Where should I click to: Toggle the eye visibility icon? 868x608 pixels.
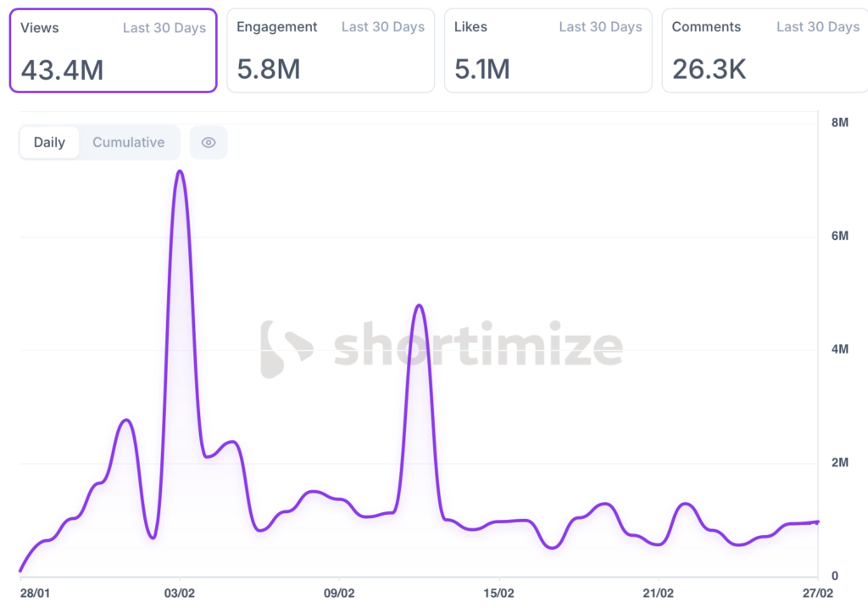point(209,142)
